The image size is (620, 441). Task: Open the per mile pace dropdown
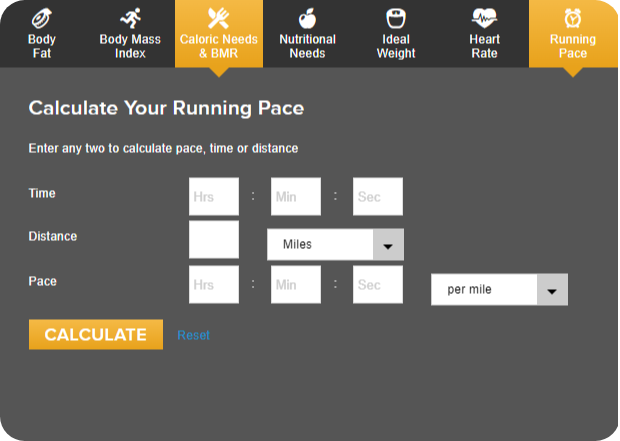[x=499, y=290]
